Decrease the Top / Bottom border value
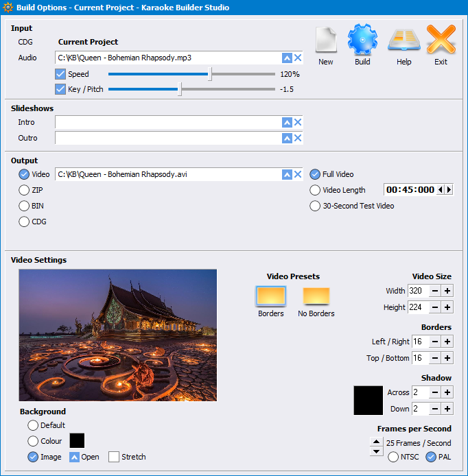Screen dimensions: 468x476 [435, 358]
